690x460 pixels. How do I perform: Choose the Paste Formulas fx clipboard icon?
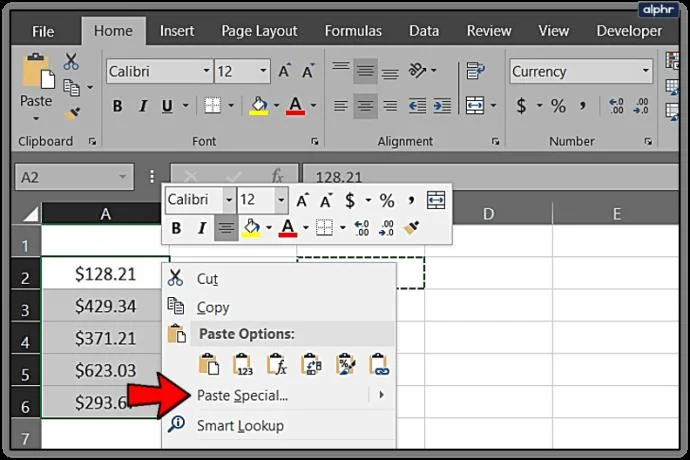coord(277,364)
